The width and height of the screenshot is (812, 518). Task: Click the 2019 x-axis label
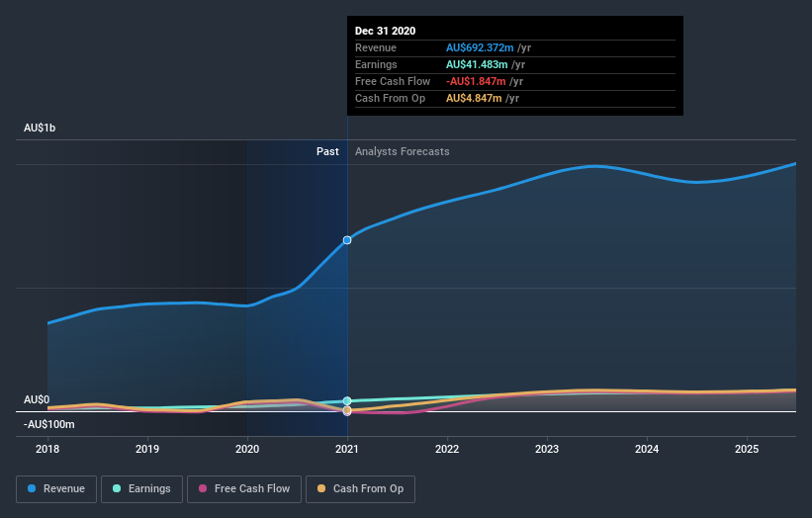(x=147, y=449)
